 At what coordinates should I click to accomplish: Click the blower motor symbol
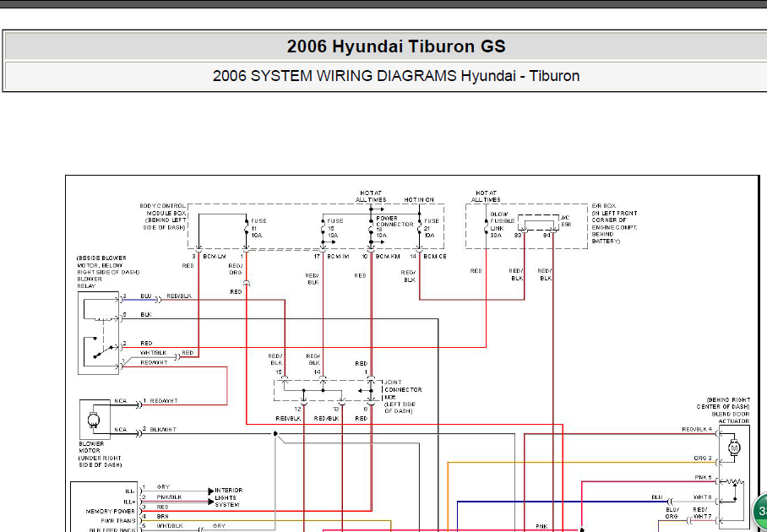tap(94, 420)
